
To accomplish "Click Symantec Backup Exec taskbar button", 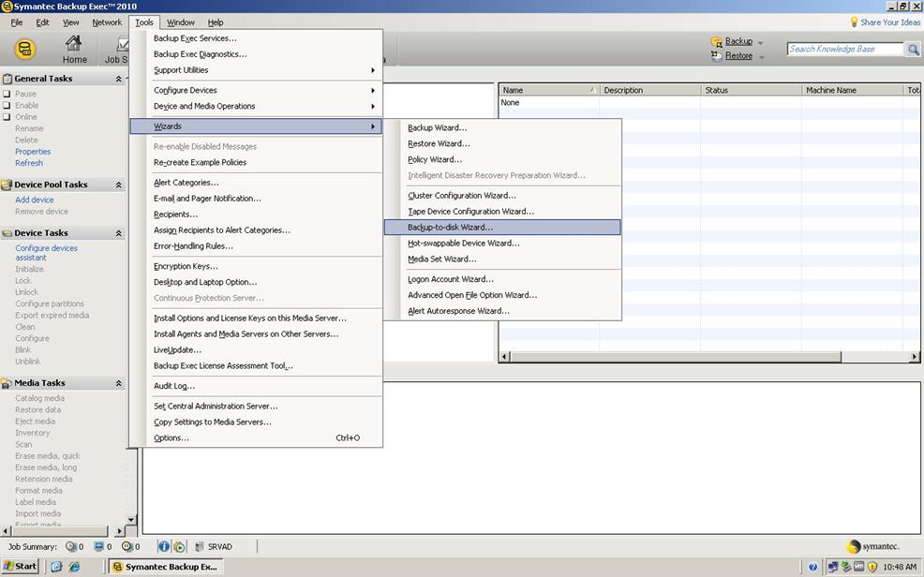I will pos(166,567).
